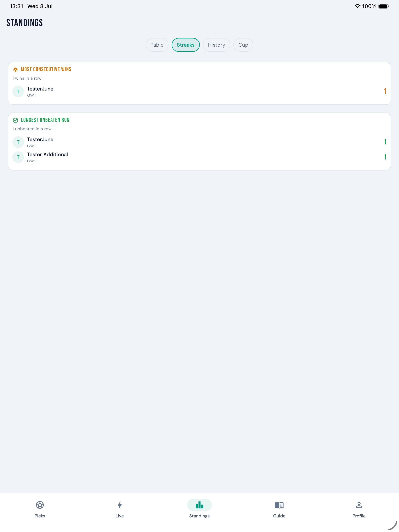
Task: Tap the flame icon beside Most Consecutive Wins
Action: (x=15, y=70)
